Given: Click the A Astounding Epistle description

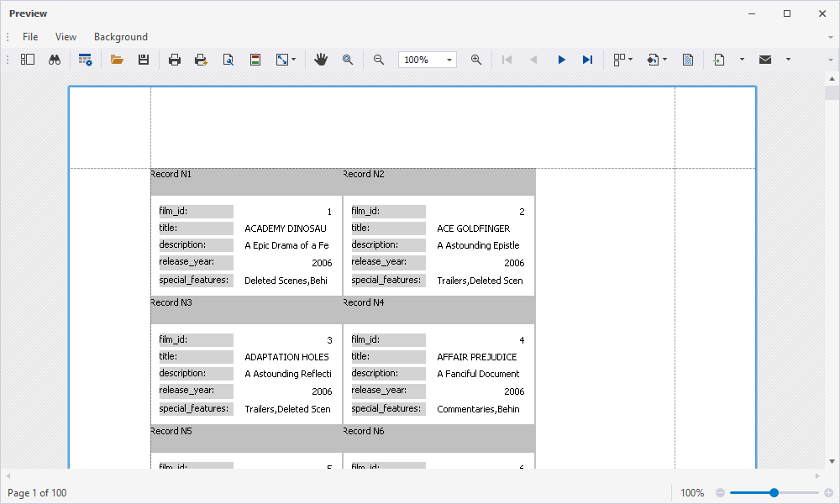Looking at the screenshot, I should tap(479, 245).
